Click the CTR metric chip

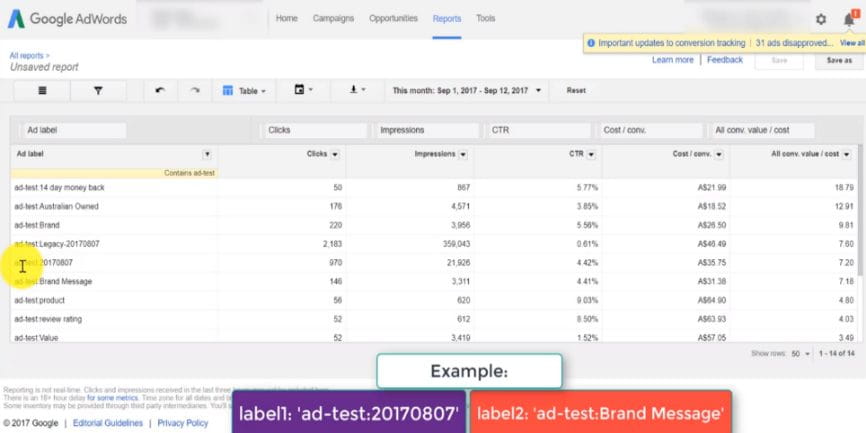click(x=538, y=130)
